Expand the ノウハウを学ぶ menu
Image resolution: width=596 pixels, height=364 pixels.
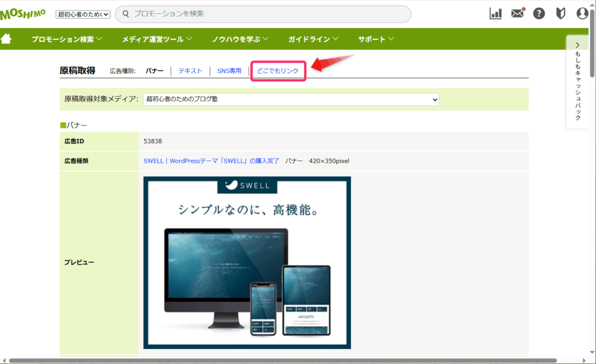[x=240, y=39]
